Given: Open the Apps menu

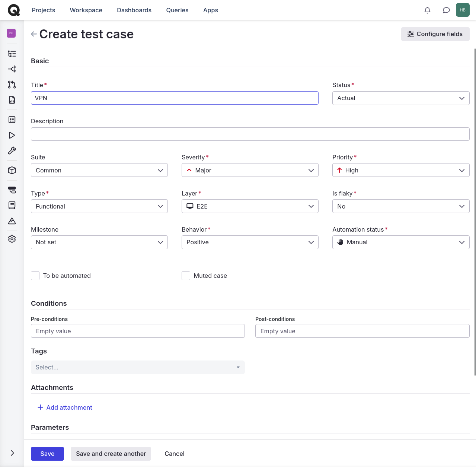Looking at the screenshot, I should click(x=211, y=10).
